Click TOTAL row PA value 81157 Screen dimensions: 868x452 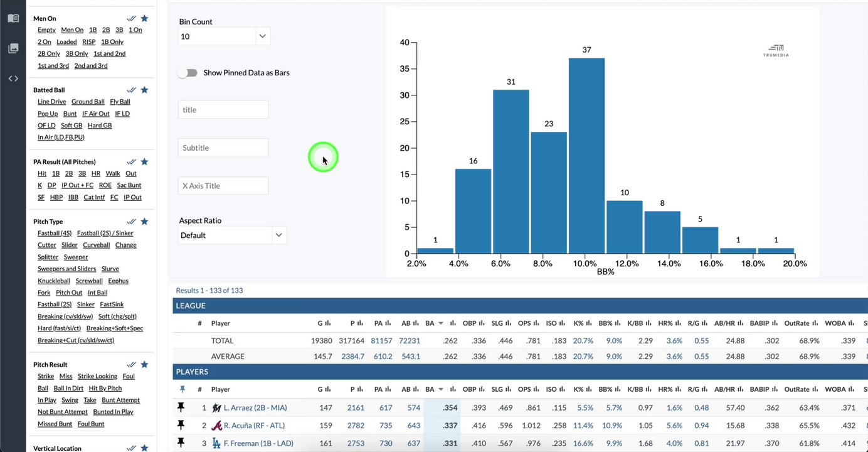381,341
